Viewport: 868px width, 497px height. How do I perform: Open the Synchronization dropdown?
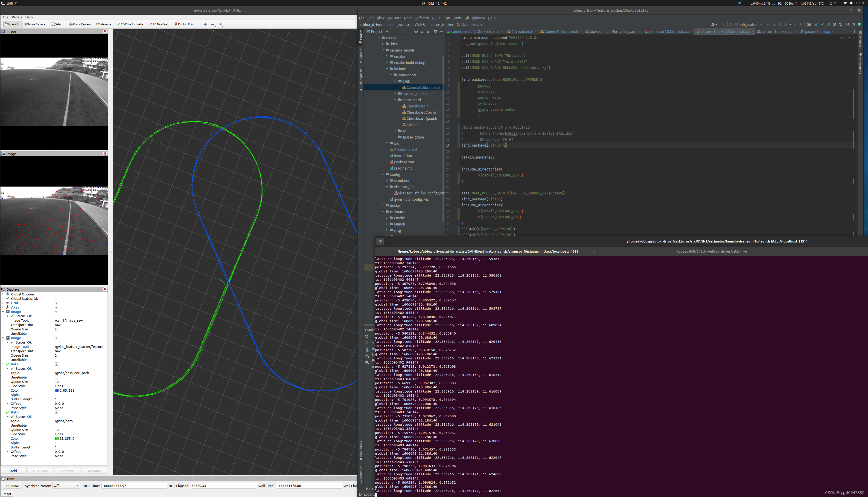coord(66,485)
